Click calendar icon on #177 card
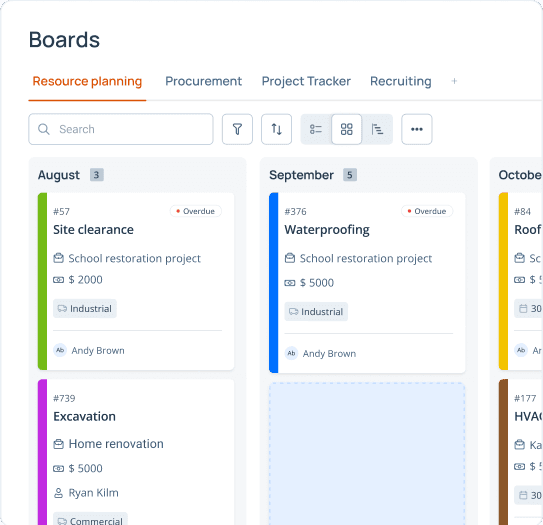543x525 pixels. coord(523,495)
